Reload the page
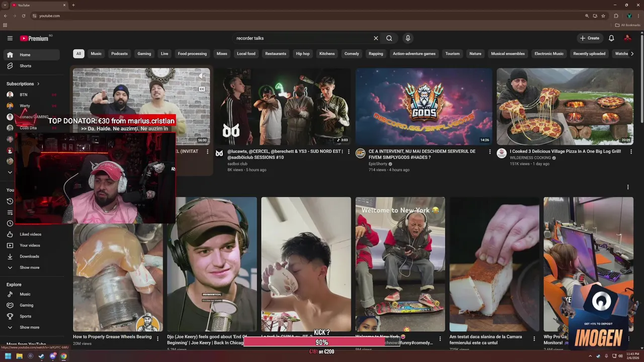The image size is (644, 362). click(x=23, y=16)
